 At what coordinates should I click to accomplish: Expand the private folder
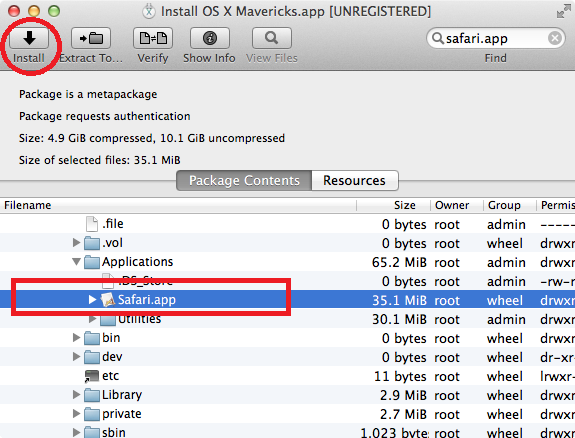tap(76, 414)
